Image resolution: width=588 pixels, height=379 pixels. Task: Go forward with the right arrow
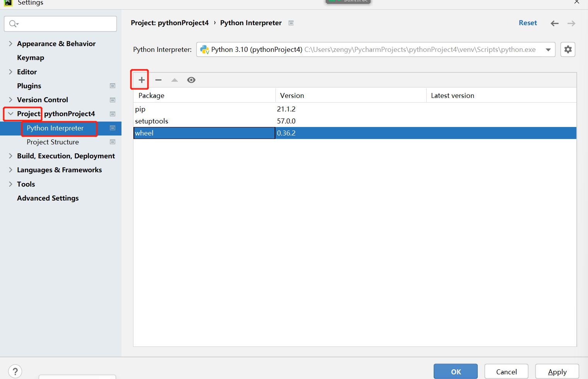[571, 23]
